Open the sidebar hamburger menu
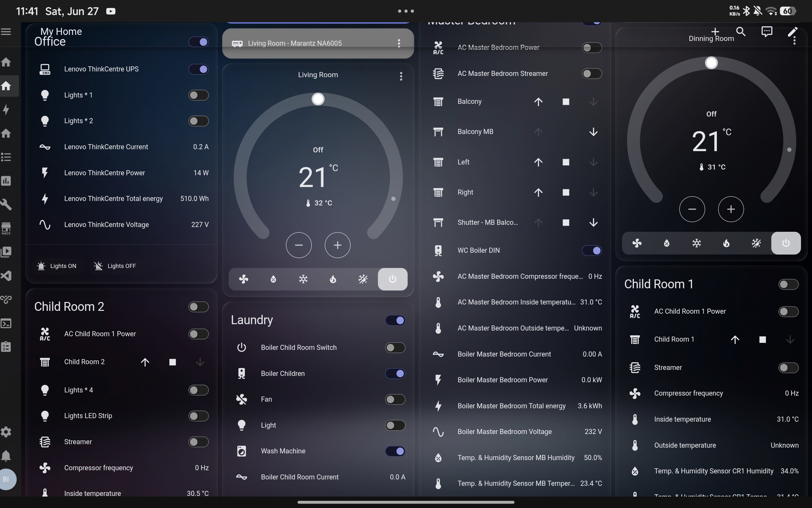 click(6, 31)
